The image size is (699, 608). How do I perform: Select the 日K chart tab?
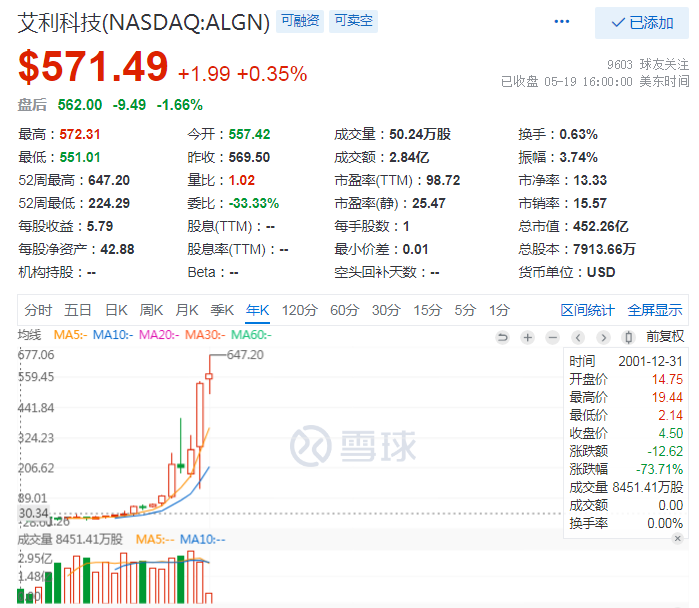[x=116, y=310]
